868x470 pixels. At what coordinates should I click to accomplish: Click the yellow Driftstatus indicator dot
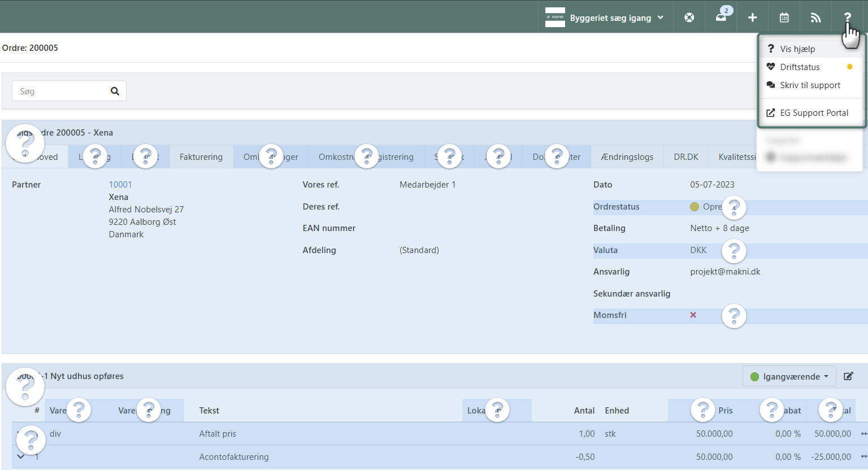click(x=849, y=67)
